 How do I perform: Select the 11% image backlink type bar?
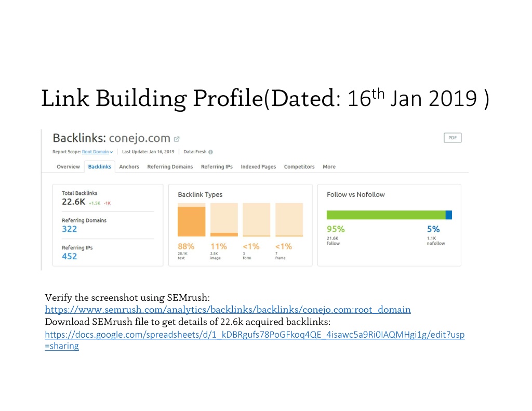point(224,220)
